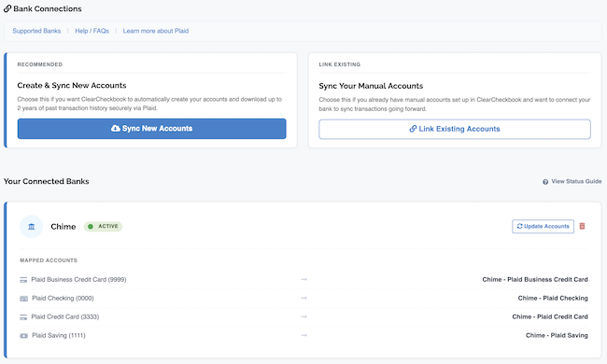Screen dimensions: 607x364
Task: Click the Chime bank building icon
Action: [32, 226]
